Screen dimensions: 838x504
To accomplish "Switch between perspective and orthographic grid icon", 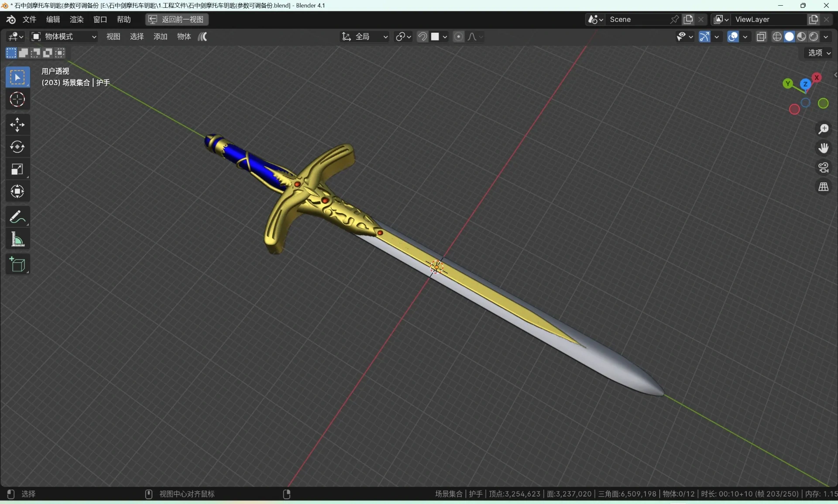I will 824,187.
